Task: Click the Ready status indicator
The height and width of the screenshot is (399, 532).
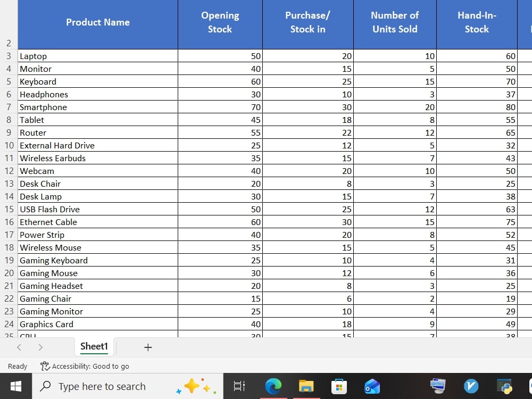Action: tap(18, 366)
